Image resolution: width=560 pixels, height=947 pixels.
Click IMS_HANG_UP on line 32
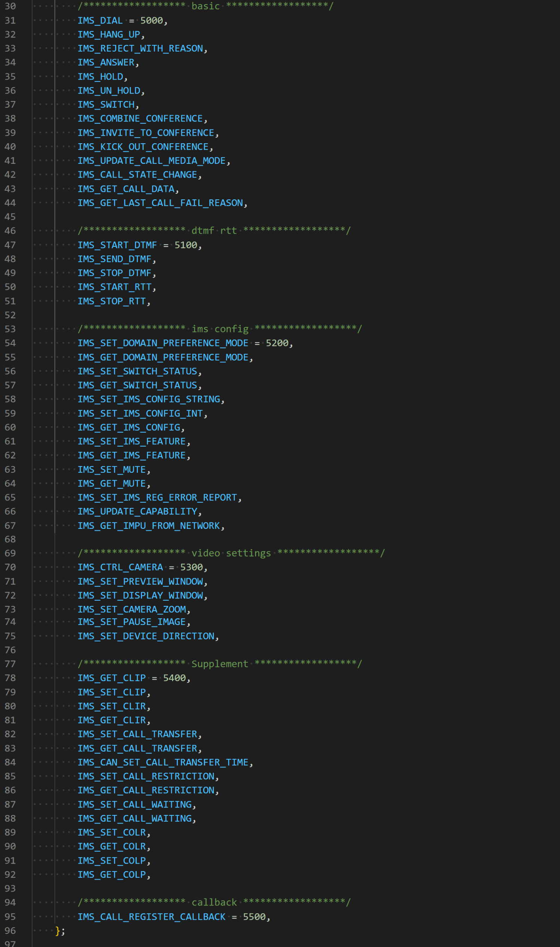pyautogui.click(x=109, y=34)
